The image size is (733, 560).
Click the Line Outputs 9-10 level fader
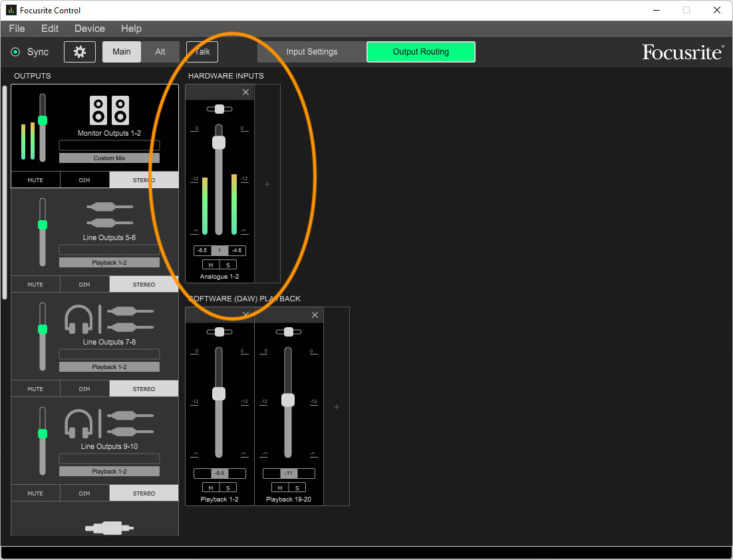point(43,434)
